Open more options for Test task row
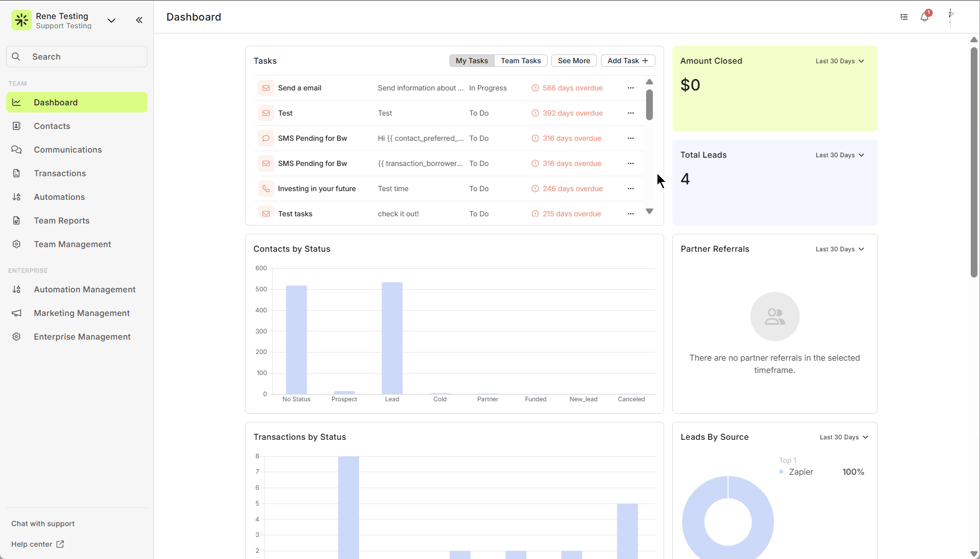The height and width of the screenshot is (559, 980). point(631,113)
